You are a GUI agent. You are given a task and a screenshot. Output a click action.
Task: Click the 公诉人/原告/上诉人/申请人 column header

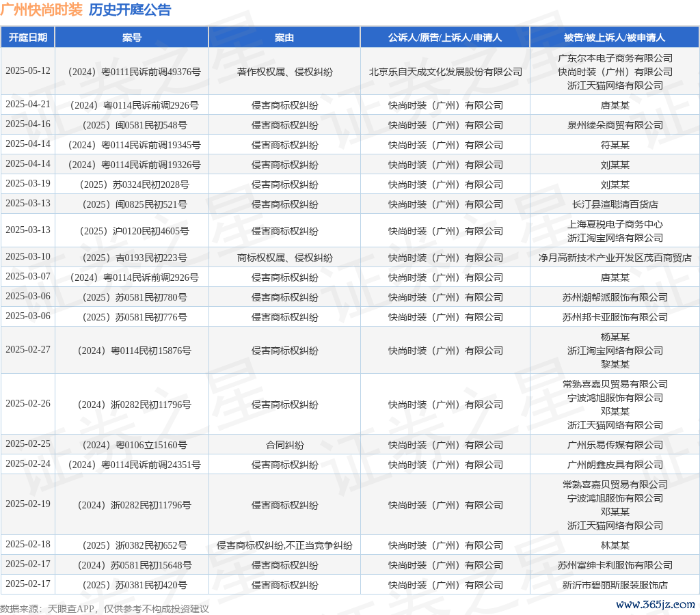(x=445, y=38)
